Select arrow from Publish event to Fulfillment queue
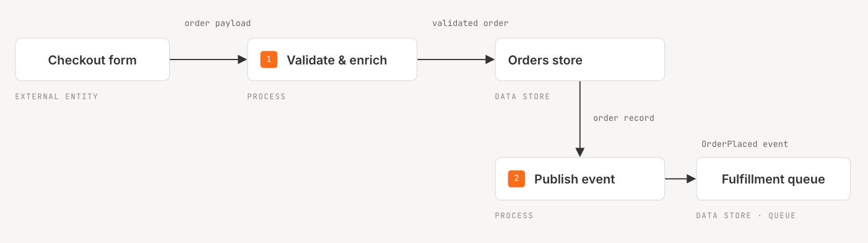 (x=680, y=179)
